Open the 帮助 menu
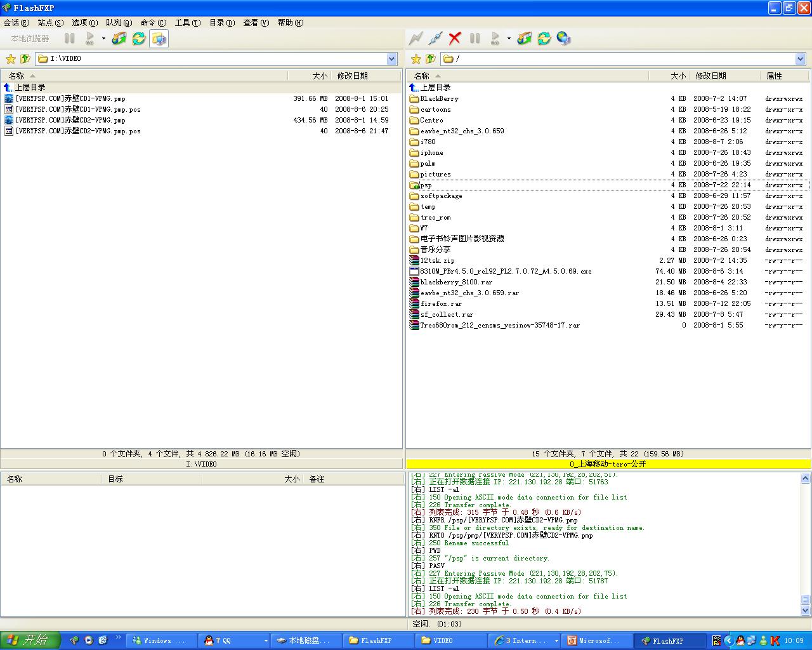Viewport: 812px width, 650px height. (291, 22)
